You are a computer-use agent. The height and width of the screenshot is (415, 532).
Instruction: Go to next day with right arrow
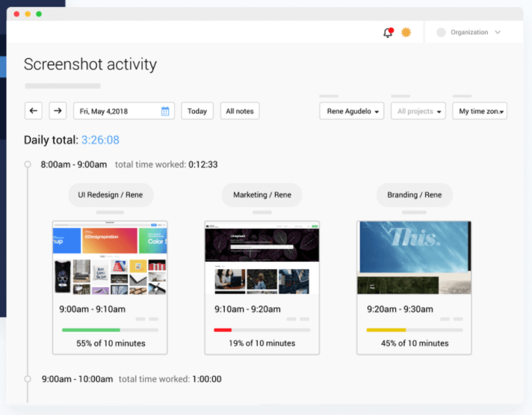(58, 111)
